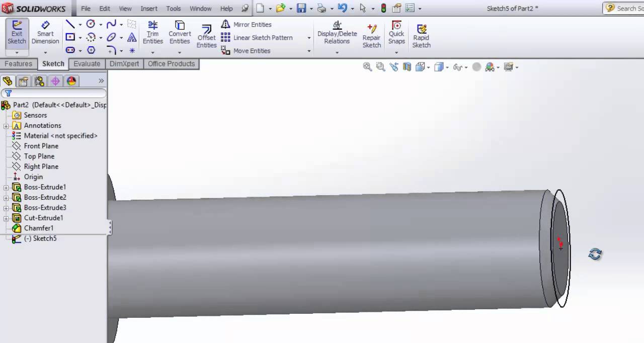This screenshot has width=644, height=343.
Task: Open the Display Style icon
Action: coord(439,67)
